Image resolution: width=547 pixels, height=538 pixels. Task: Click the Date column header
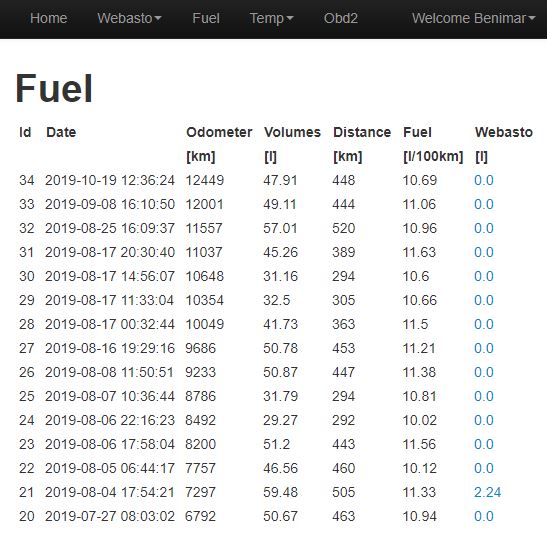(x=61, y=132)
